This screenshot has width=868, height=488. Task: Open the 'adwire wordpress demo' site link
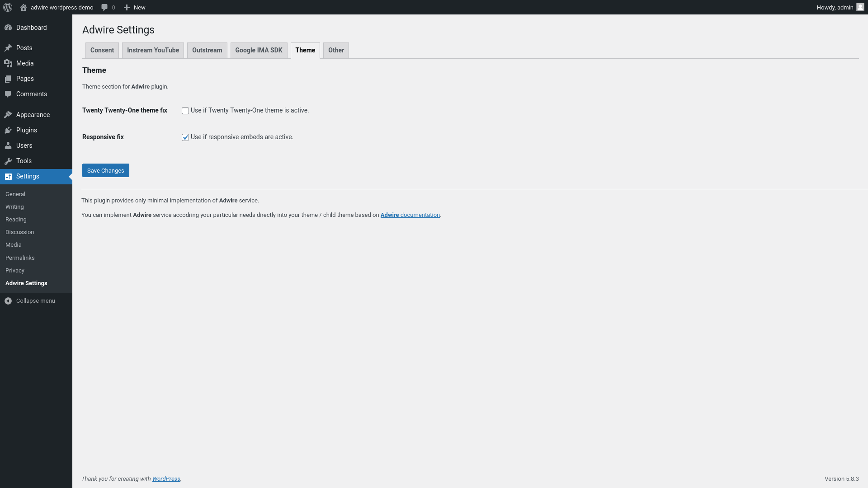(62, 7)
